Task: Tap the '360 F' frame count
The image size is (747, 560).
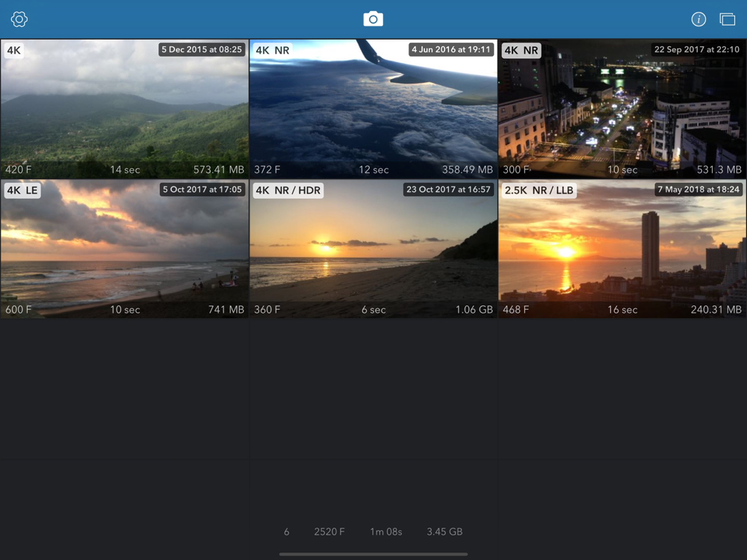Action: (x=267, y=310)
